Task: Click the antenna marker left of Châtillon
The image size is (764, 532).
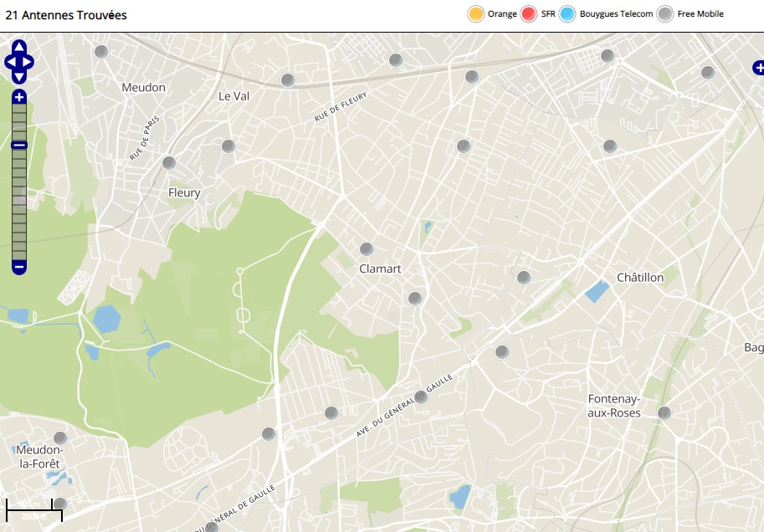Action: [x=524, y=278]
